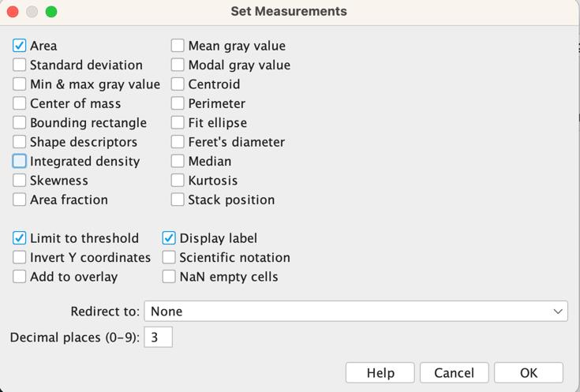Check the Perimeter measurement box
The height and width of the screenshot is (392, 580).
pyautogui.click(x=178, y=103)
